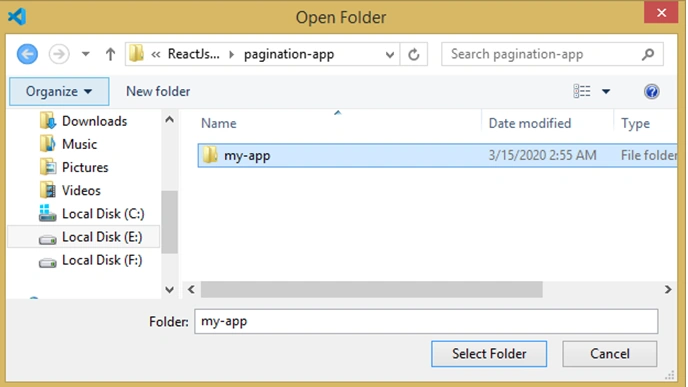Sort by Date modified column header
Screen dimensions: 688x387
[530, 123]
